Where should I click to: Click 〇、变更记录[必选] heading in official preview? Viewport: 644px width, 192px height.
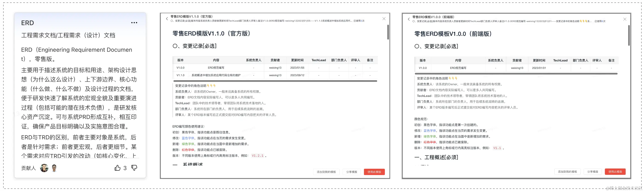point(194,46)
